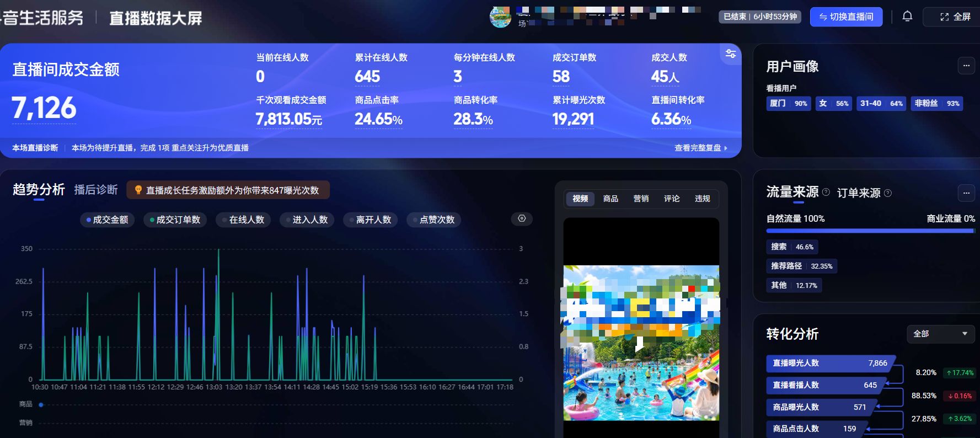Click the 商品 timeline marker dot

(x=41, y=405)
